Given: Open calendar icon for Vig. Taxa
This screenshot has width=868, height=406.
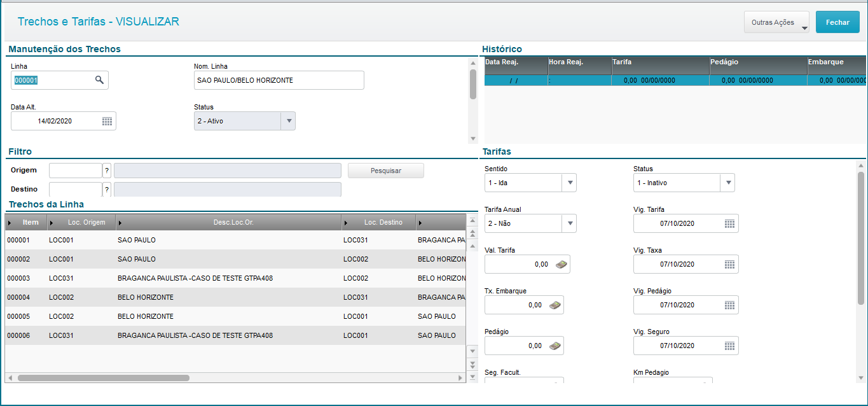Looking at the screenshot, I should coord(729,264).
